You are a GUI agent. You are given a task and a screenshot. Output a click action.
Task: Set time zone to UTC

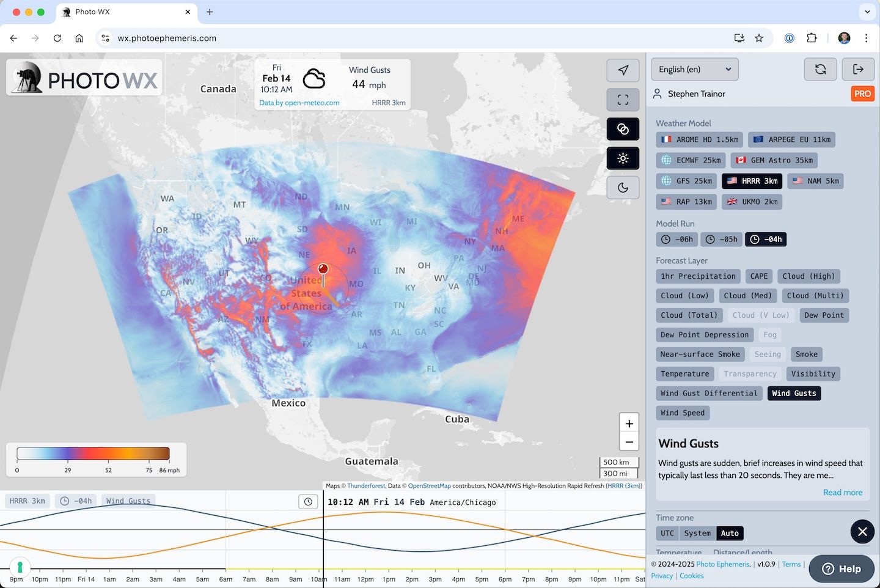[667, 534]
